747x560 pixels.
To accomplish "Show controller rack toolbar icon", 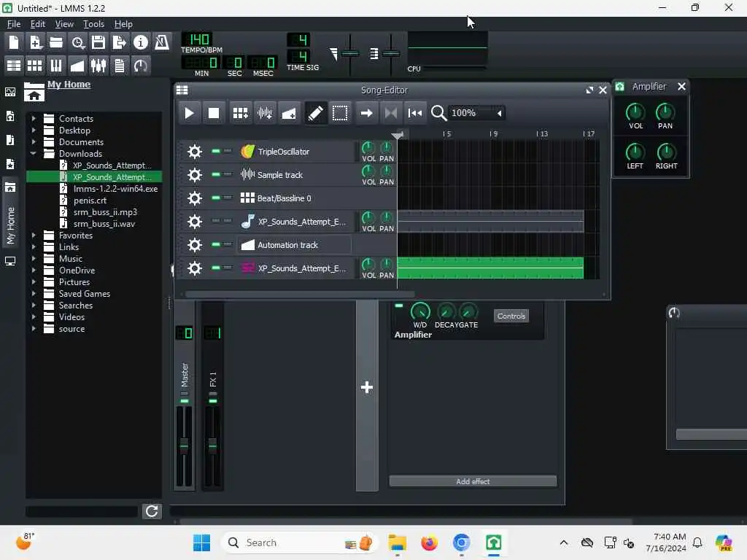I will (141, 65).
